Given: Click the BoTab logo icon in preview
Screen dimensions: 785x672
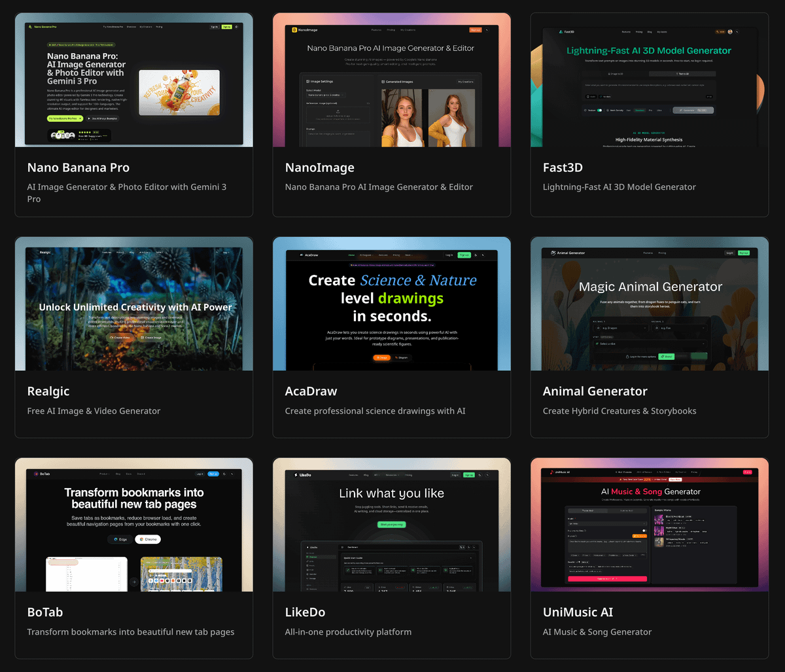Looking at the screenshot, I should tap(35, 474).
